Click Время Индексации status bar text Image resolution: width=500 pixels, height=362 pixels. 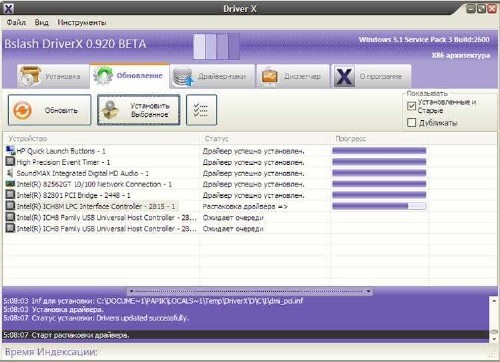pos(51,352)
